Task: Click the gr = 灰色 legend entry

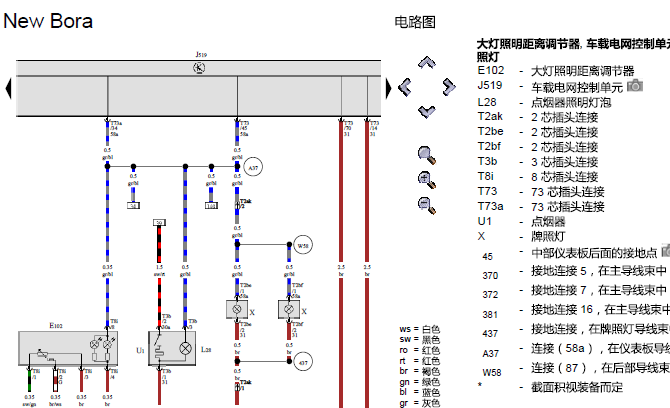Action: (419, 403)
